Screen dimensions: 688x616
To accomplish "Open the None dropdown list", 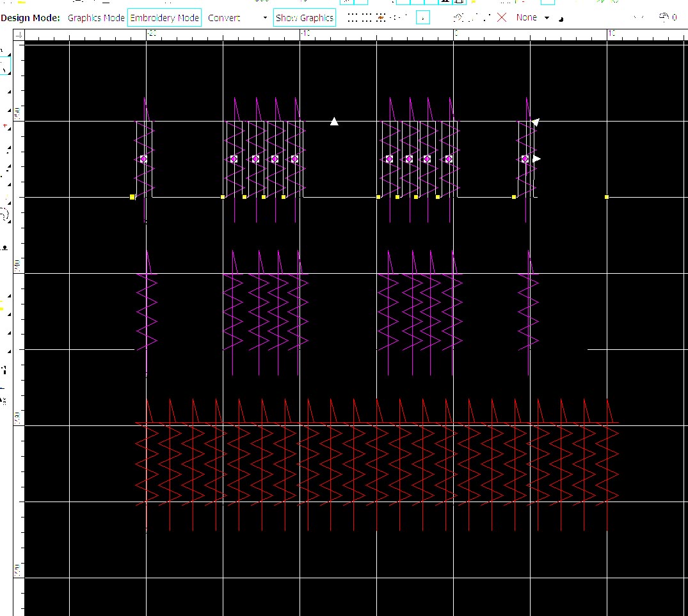I will coord(526,18).
